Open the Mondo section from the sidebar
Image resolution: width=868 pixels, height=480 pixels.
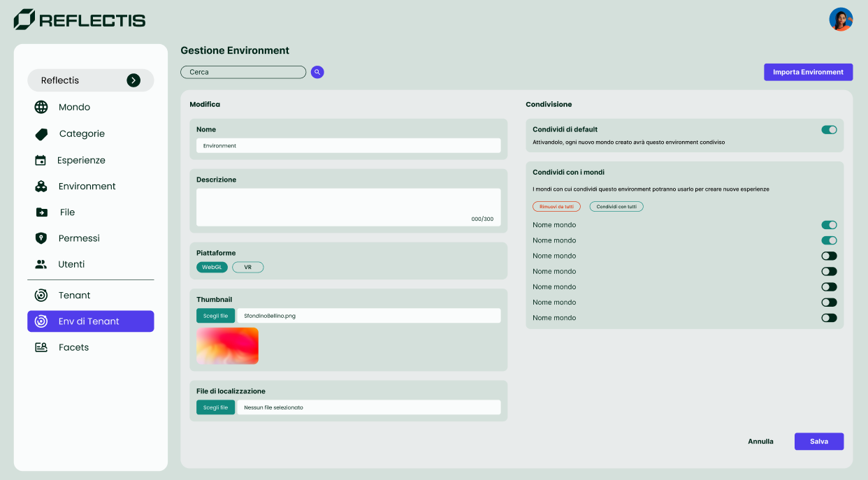click(x=73, y=107)
